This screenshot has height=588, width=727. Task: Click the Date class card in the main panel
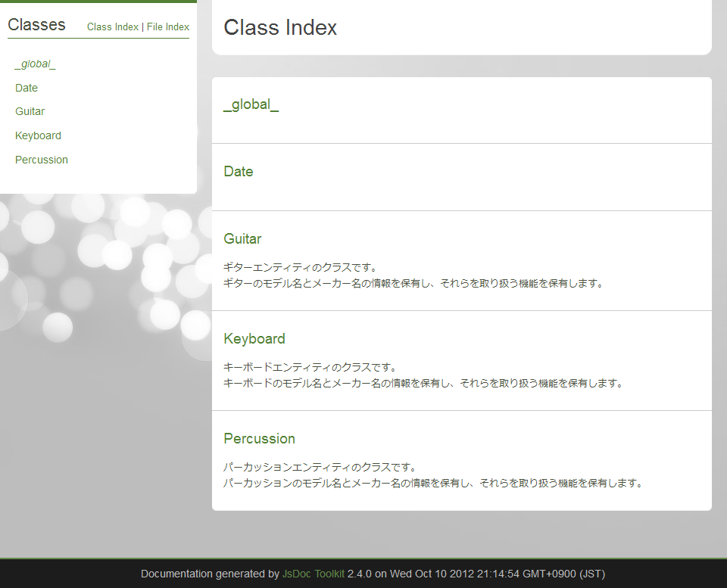462,177
